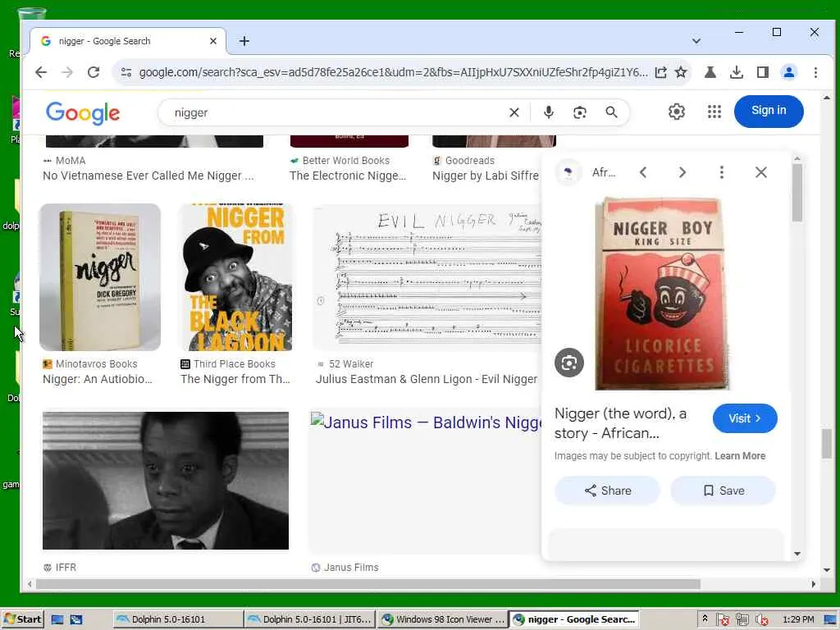Switch to Dolphin 5.0-16101 taskbar window

[x=178, y=619]
